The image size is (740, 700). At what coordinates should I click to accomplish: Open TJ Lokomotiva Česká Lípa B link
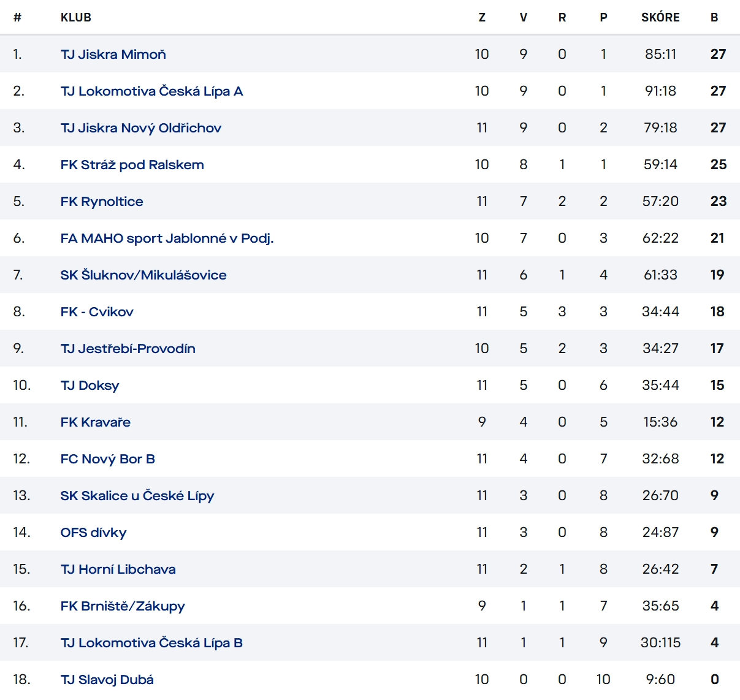[x=151, y=643]
